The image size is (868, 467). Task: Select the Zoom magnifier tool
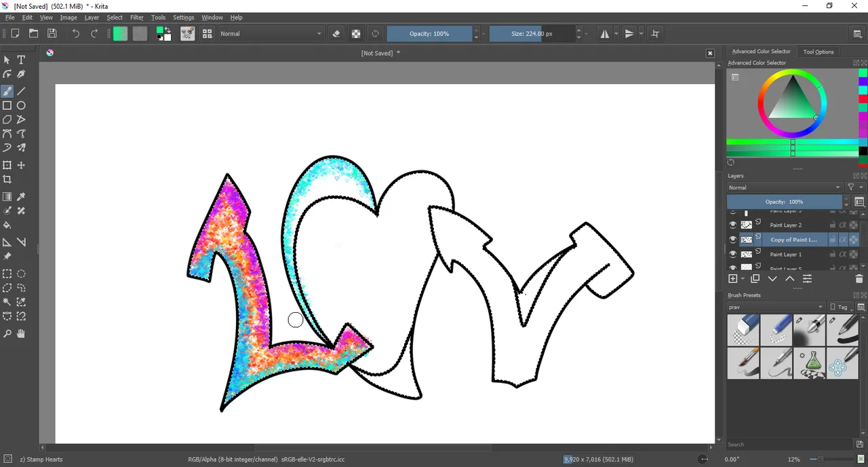point(7,333)
